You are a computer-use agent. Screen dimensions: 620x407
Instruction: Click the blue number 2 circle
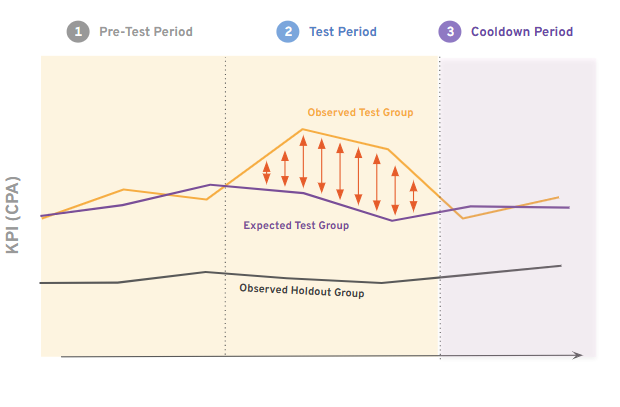289,32
